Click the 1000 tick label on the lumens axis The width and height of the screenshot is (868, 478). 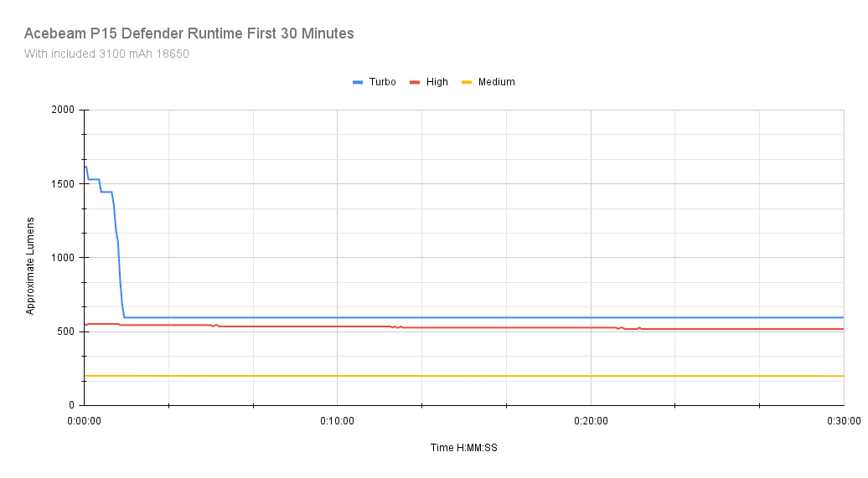tap(64, 258)
